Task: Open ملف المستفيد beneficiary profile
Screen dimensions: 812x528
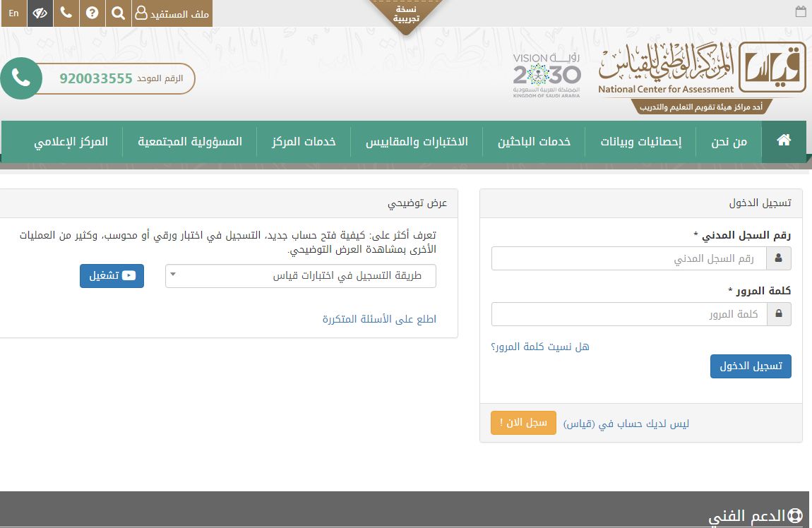Action: [172, 13]
